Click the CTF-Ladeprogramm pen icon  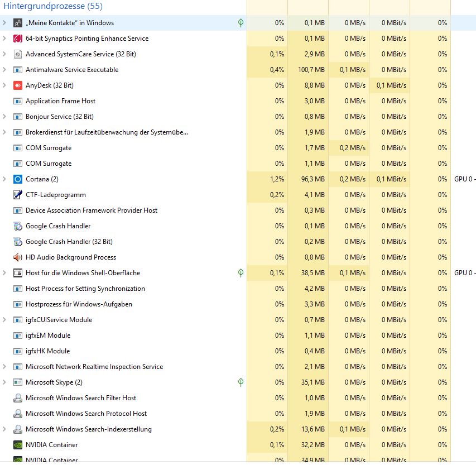[18, 195]
